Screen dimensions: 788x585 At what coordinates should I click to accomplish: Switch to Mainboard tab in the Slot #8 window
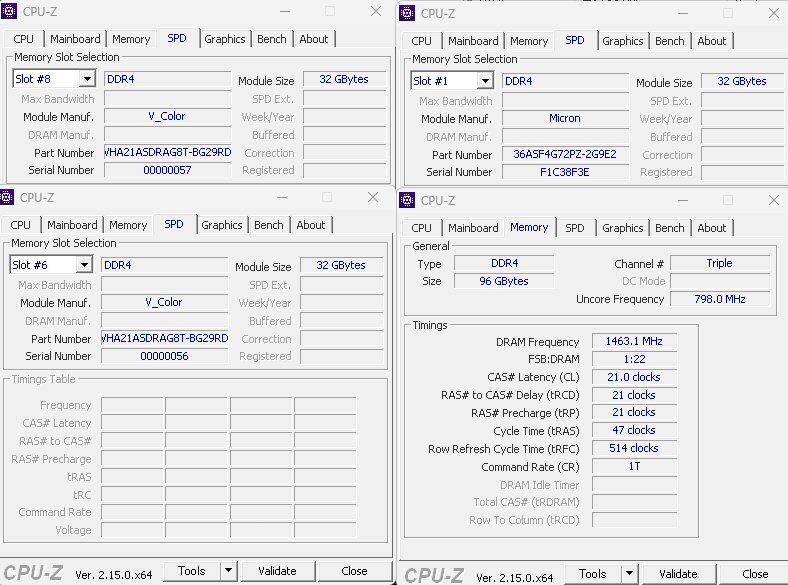(x=76, y=39)
